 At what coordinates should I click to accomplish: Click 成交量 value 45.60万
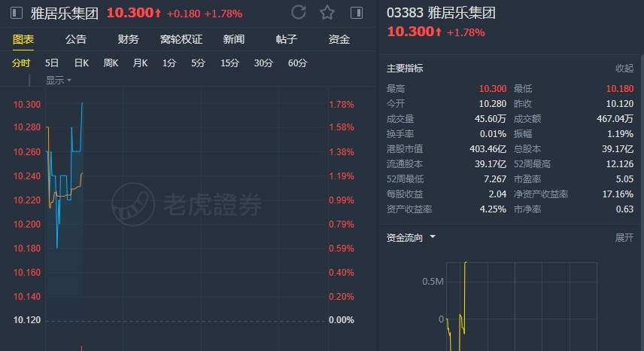[491, 119]
